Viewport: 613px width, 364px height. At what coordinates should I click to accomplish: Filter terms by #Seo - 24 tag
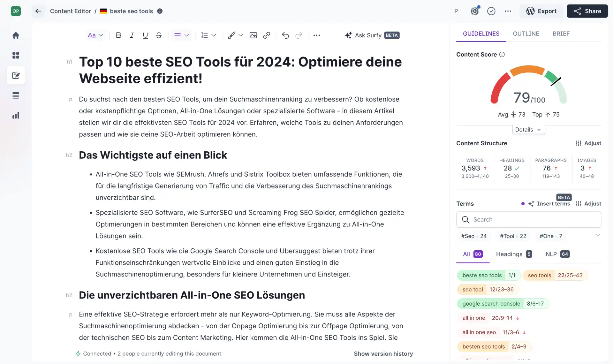coord(474,236)
